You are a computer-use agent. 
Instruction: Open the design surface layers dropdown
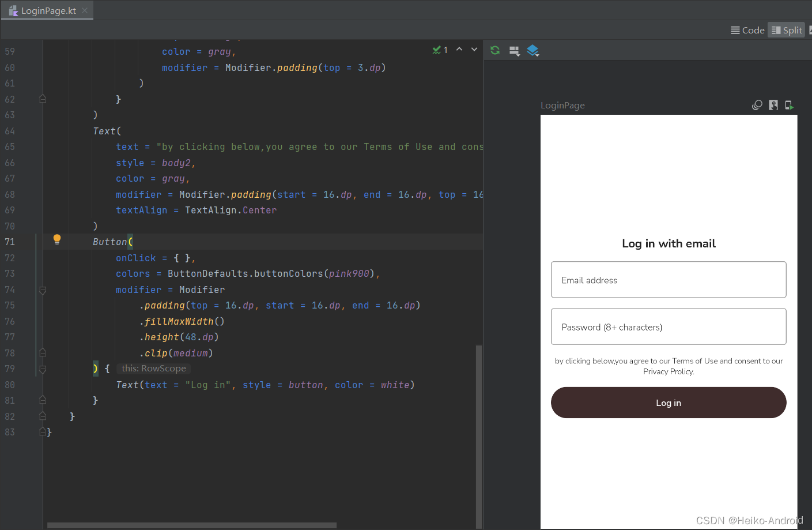533,51
